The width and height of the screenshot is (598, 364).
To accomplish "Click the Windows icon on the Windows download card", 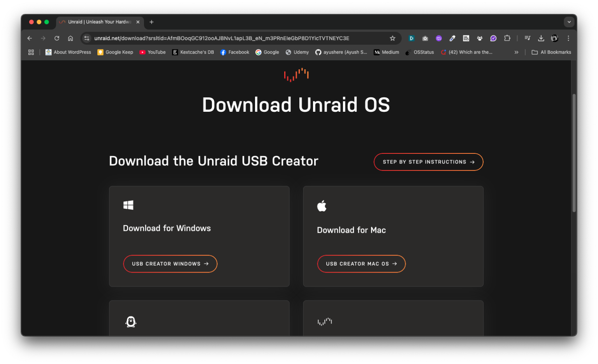I will pyautogui.click(x=128, y=205).
